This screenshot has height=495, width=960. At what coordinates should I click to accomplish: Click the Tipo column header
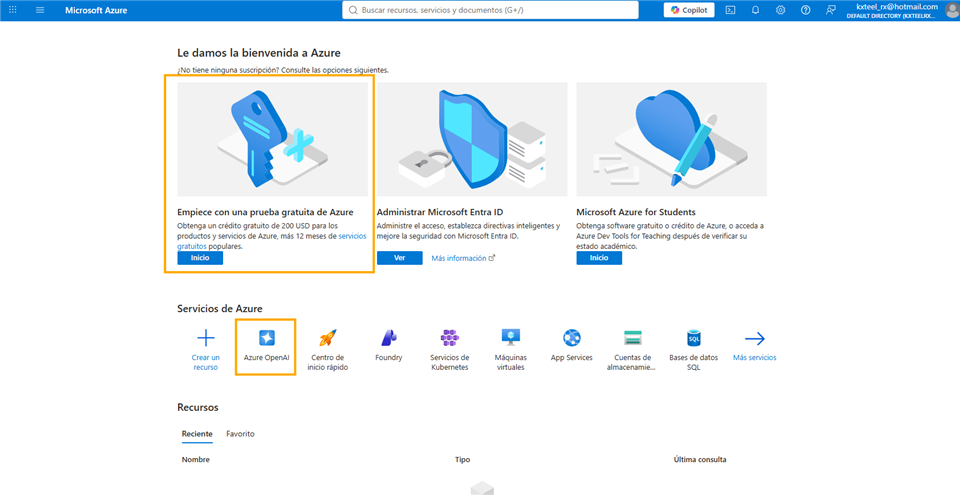[x=463, y=459]
